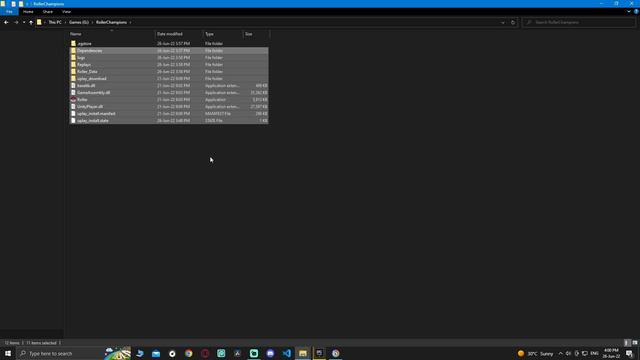Expand chevron after RollerChampions breadcrumb
This screenshot has height=360, width=640.
point(130,22)
